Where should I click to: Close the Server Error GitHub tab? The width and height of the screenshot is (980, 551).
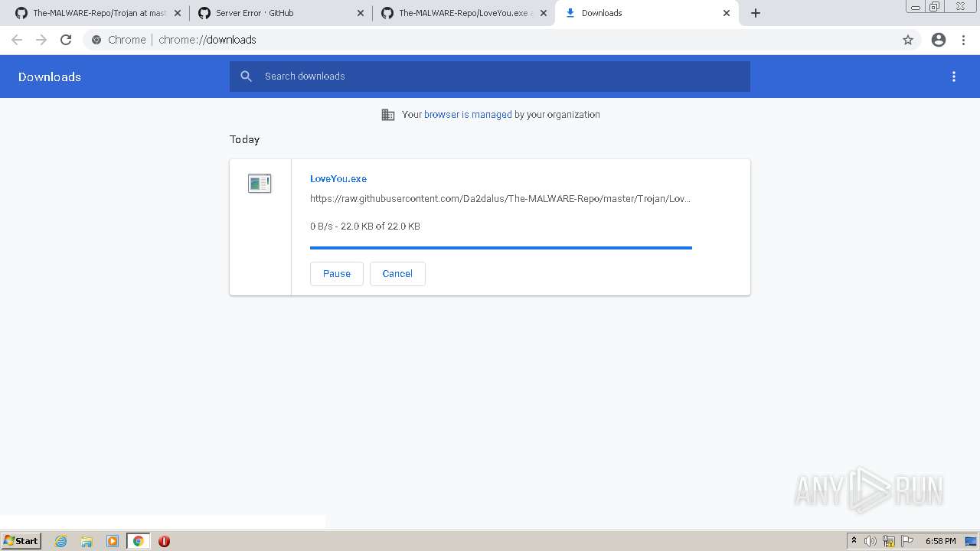[x=361, y=13]
